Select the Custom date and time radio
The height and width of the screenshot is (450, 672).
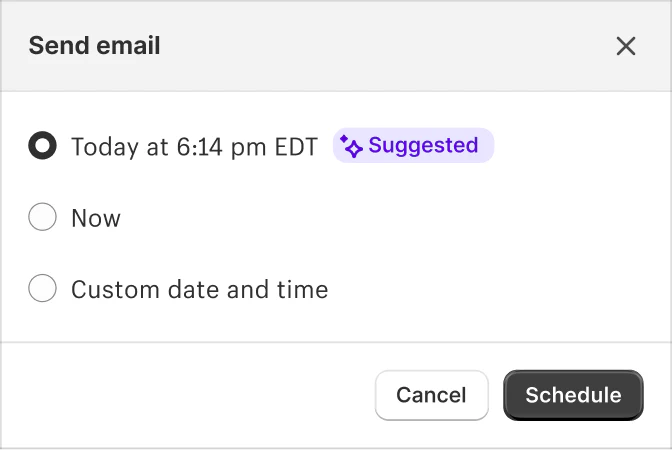(x=42, y=290)
